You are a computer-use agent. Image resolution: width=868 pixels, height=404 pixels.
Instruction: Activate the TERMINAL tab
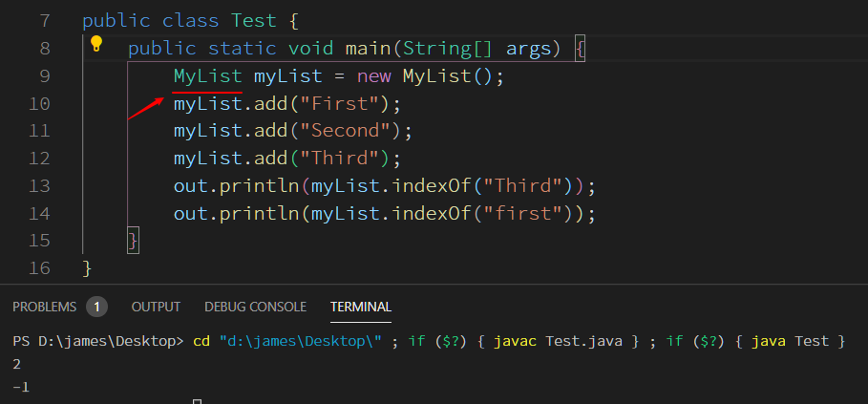click(360, 307)
